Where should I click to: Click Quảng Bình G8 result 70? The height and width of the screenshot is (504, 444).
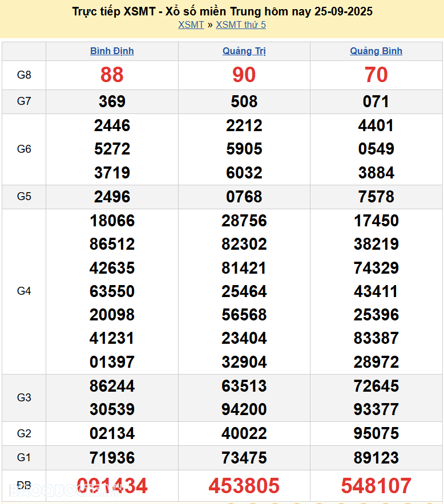tap(376, 75)
